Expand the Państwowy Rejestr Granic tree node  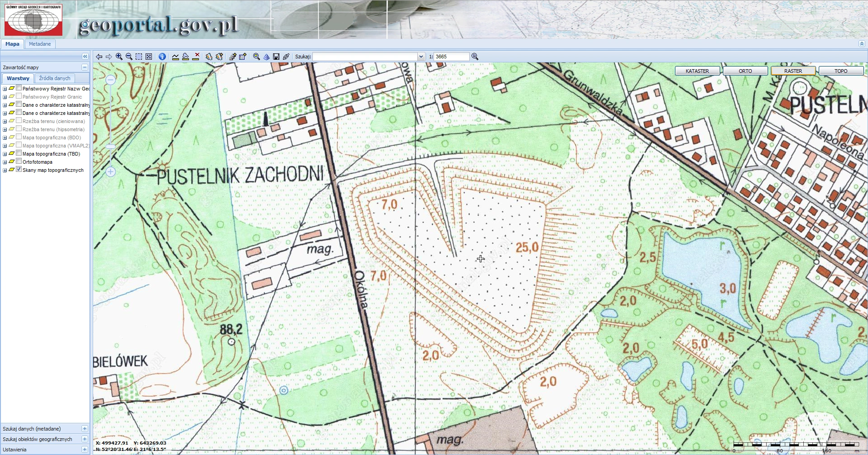pyautogui.click(x=5, y=97)
